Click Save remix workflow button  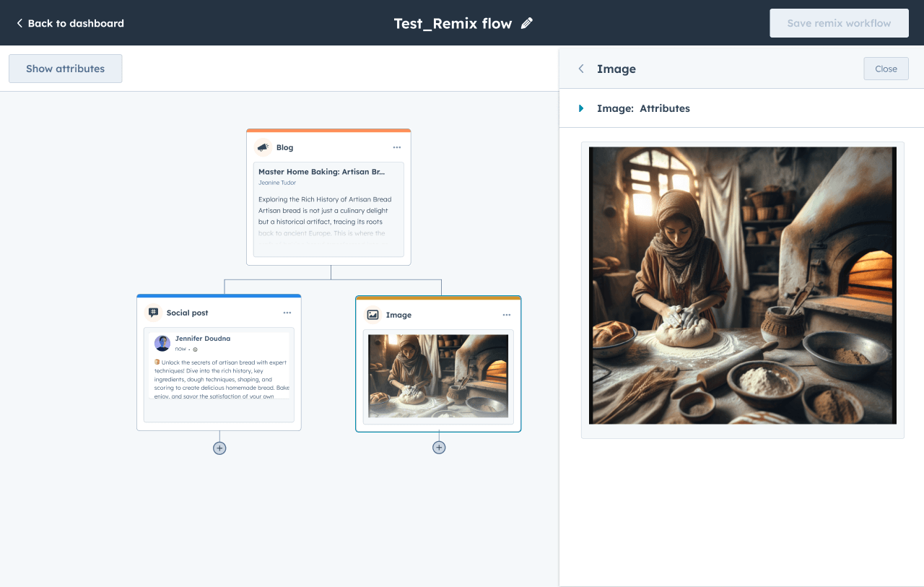(839, 23)
